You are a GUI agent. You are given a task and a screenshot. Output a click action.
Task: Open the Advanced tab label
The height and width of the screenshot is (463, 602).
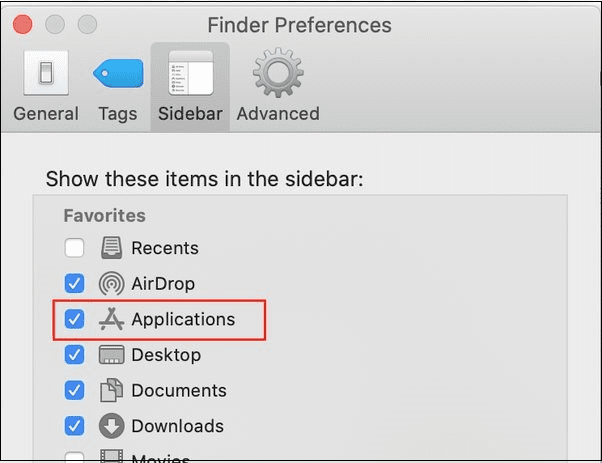point(278,114)
